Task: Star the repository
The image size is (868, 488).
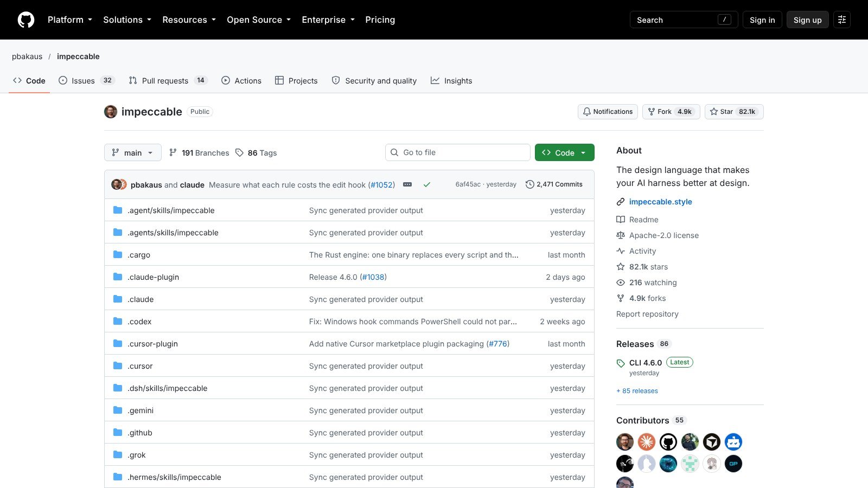Action: click(x=734, y=112)
